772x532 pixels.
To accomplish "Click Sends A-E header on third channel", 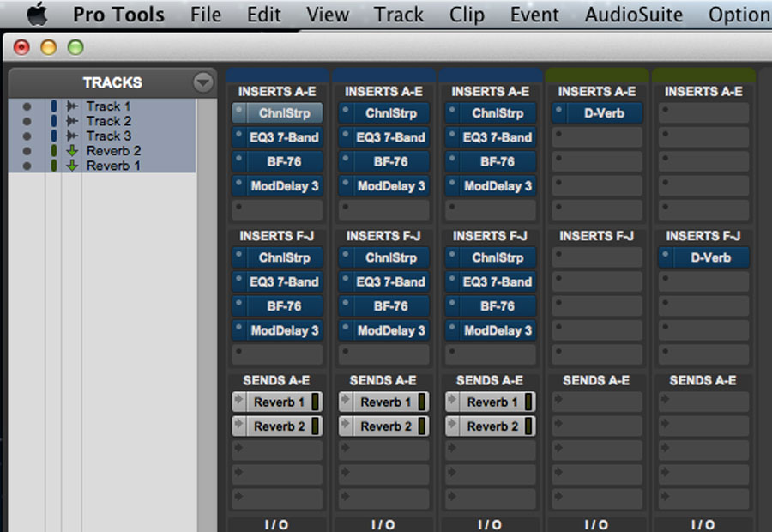I will [490, 381].
